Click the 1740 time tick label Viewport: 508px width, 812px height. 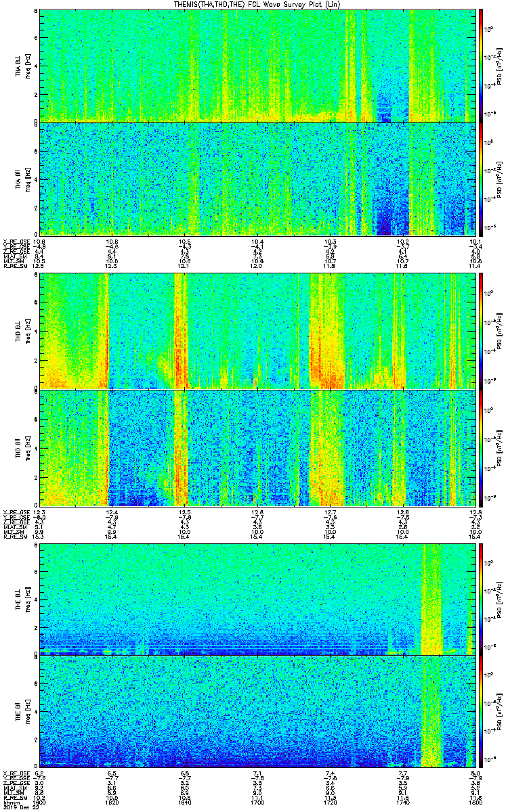coord(402,801)
